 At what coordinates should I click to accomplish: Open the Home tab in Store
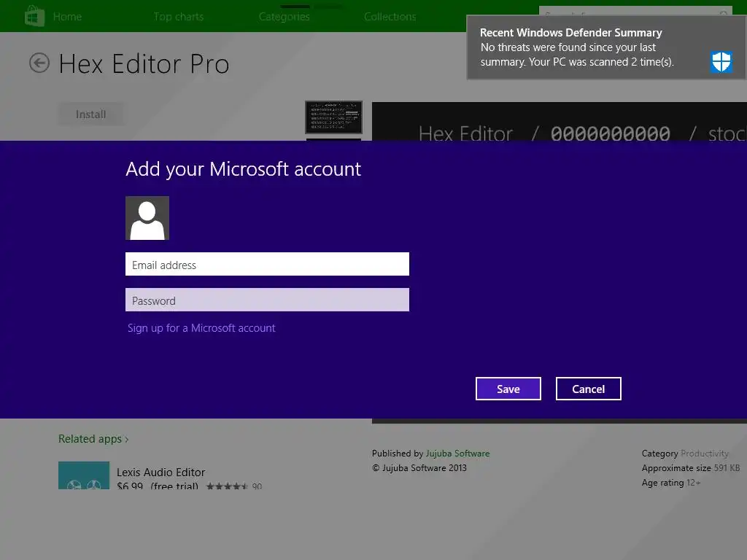coord(67,17)
